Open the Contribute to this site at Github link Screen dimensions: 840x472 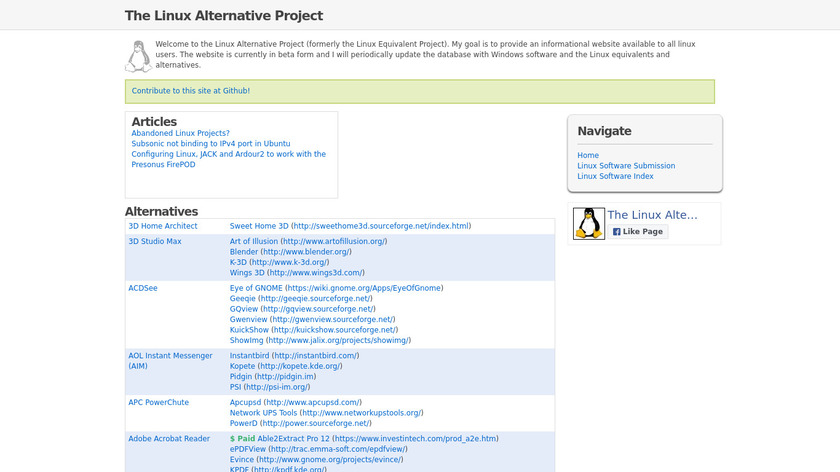pyautogui.click(x=191, y=91)
